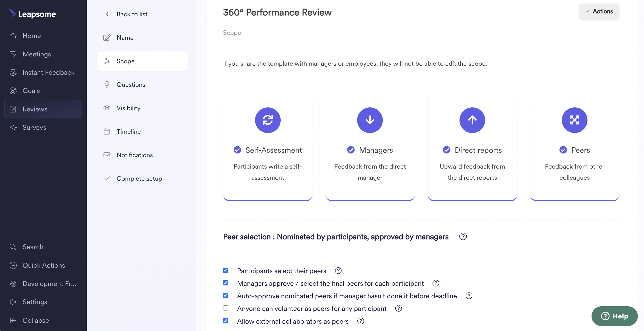Viewport: 644px width, 331px height.
Task: Click the Notifications envelope icon
Action: [x=107, y=155]
